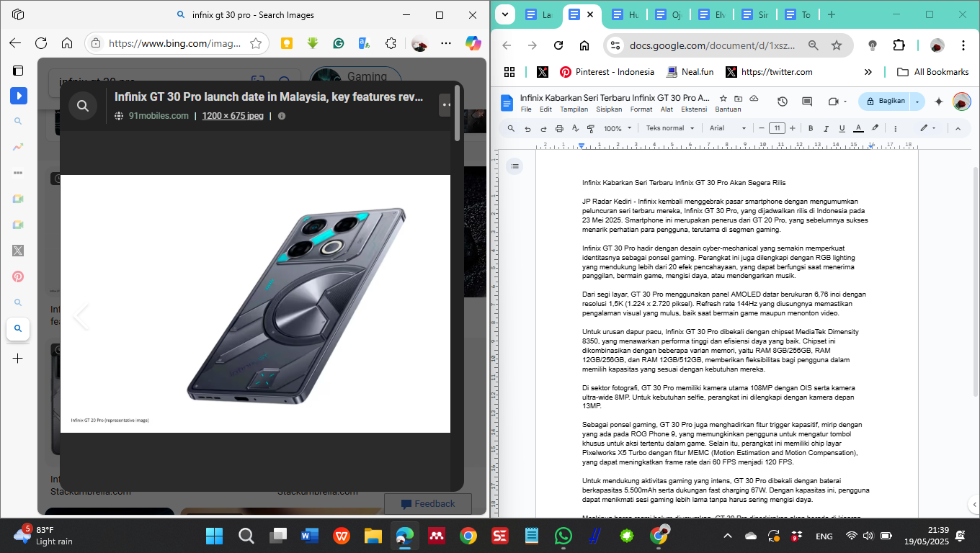Show more bookmarks chevron in Chrome
The image size is (980, 553).
(868, 72)
